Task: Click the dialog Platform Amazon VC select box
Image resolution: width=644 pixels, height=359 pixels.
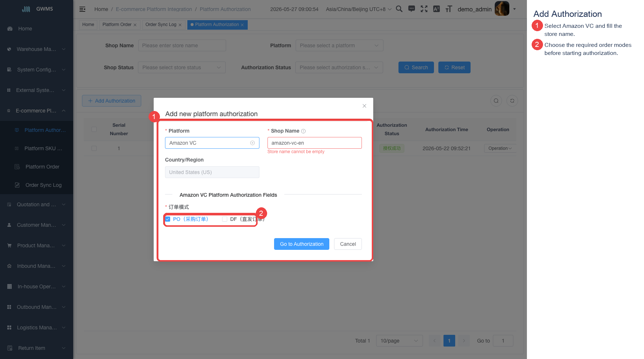Action: point(212,143)
